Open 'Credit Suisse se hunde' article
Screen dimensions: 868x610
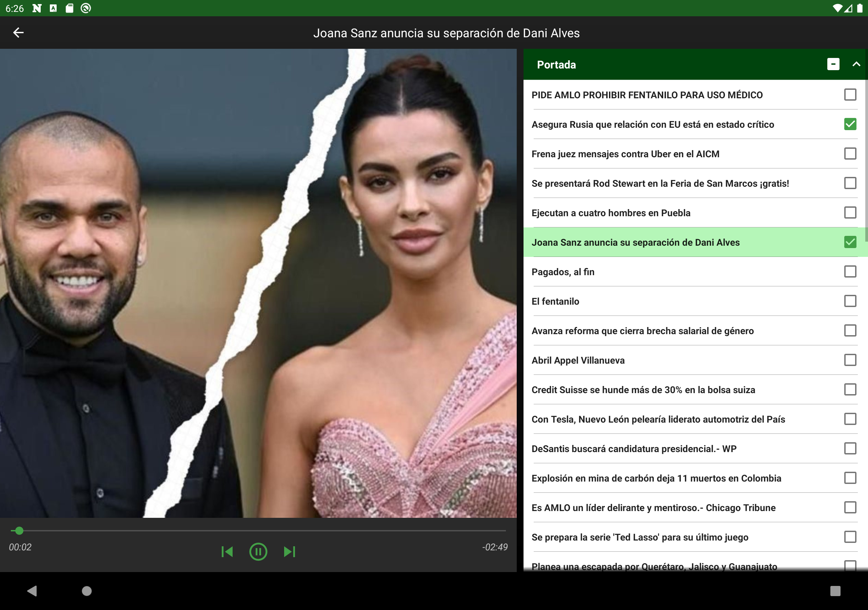point(643,390)
